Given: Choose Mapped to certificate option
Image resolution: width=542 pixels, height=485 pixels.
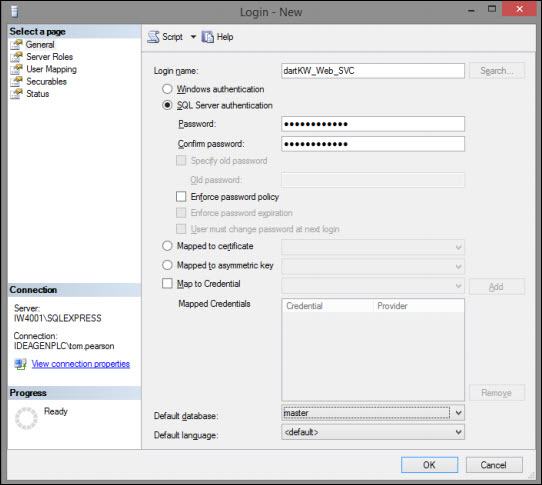Looking at the screenshot, I should pyautogui.click(x=167, y=246).
